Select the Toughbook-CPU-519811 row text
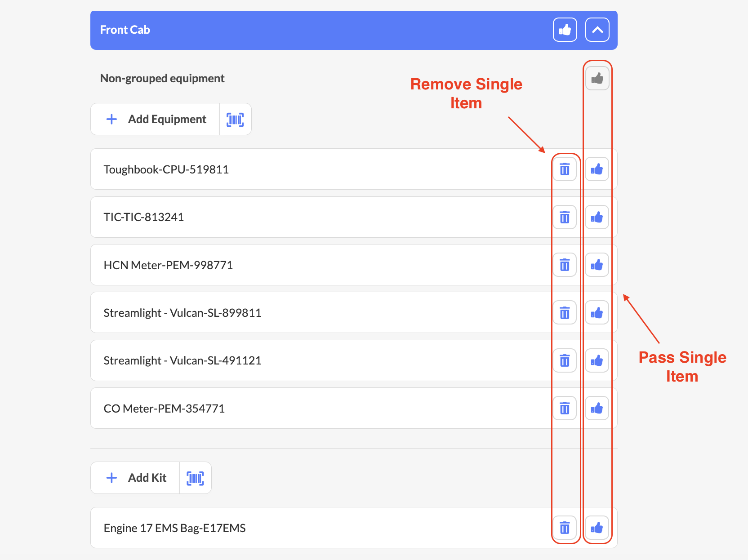Image resolution: width=748 pixels, height=560 pixels. 166,169
